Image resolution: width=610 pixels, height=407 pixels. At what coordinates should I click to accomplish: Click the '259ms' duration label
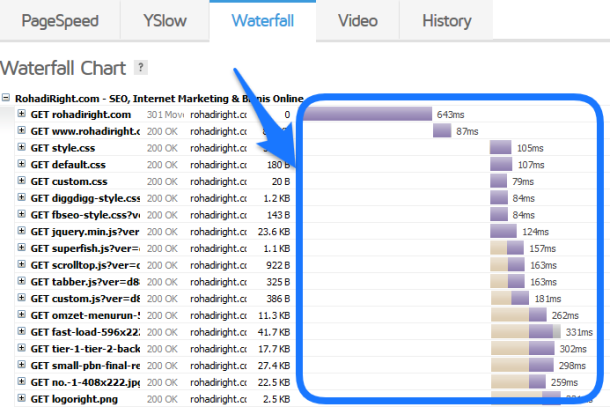(x=564, y=382)
